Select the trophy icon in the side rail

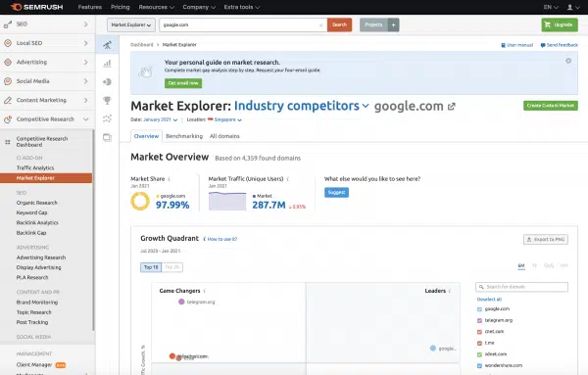107,100
